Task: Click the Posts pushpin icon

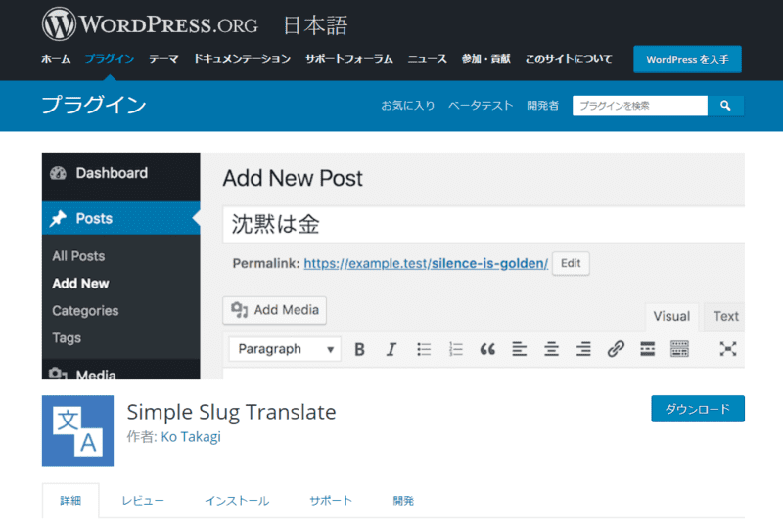Action: tap(58, 218)
